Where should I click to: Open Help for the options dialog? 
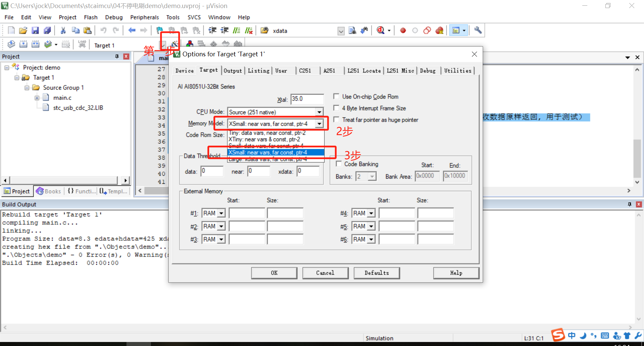(x=456, y=273)
